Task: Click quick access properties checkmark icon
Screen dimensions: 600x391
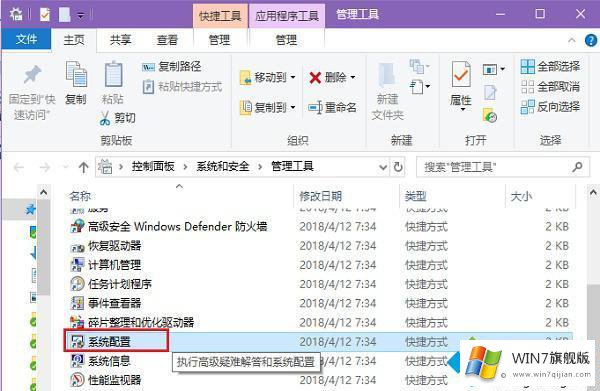Action: 45,15
